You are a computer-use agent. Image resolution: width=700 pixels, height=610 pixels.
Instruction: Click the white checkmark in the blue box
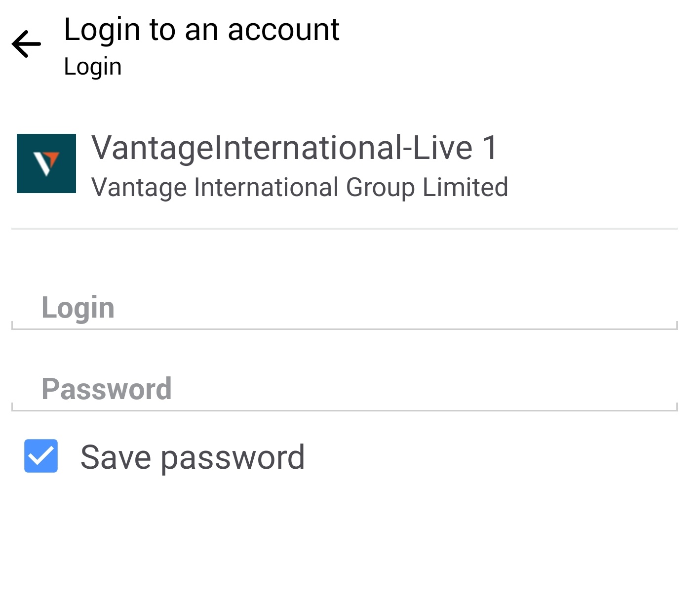(41, 456)
